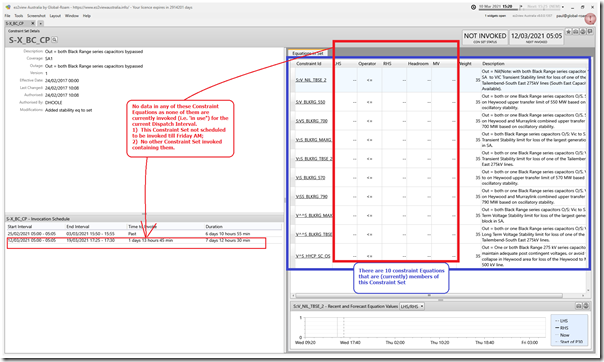The height and width of the screenshot is (362, 604).
Task: Open the File menu
Action: (7, 16)
